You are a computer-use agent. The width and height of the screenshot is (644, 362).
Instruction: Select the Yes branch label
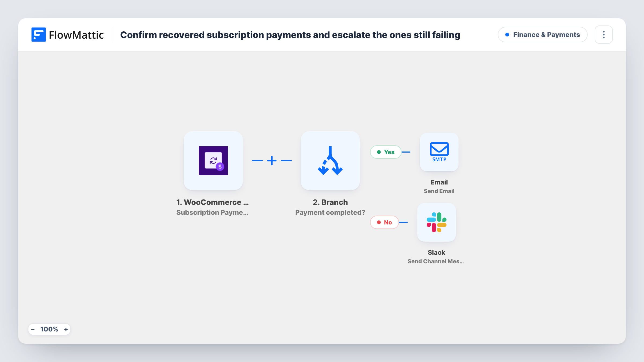click(x=386, y=152)
